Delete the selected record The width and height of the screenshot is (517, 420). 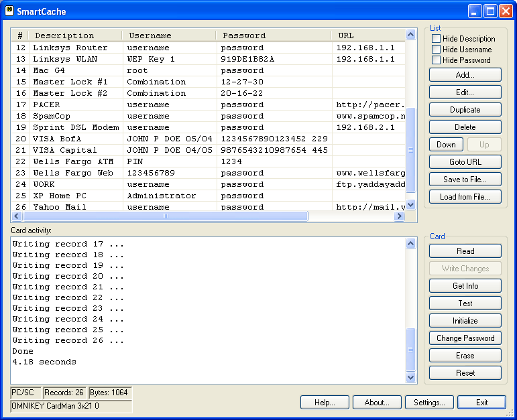[x=465, y=127]
